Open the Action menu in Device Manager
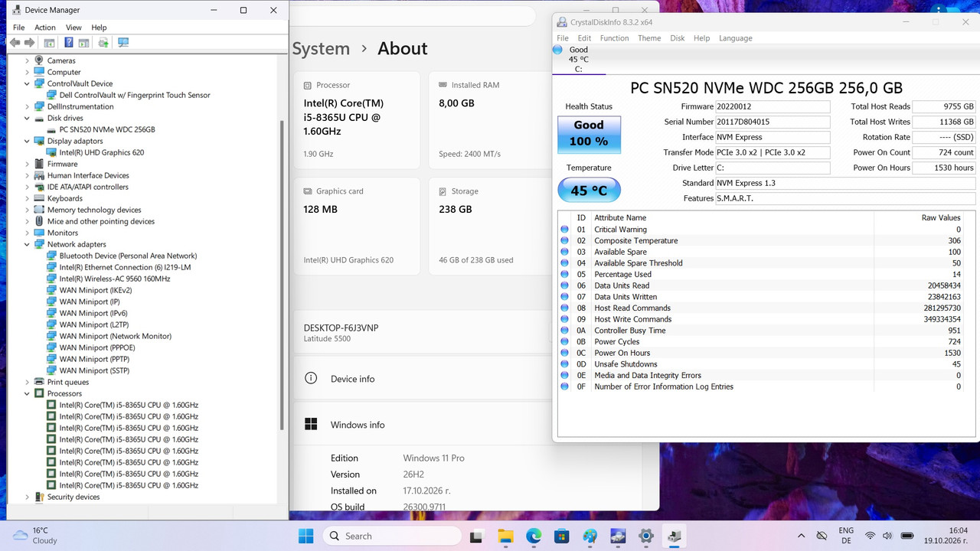 (45, 28)
